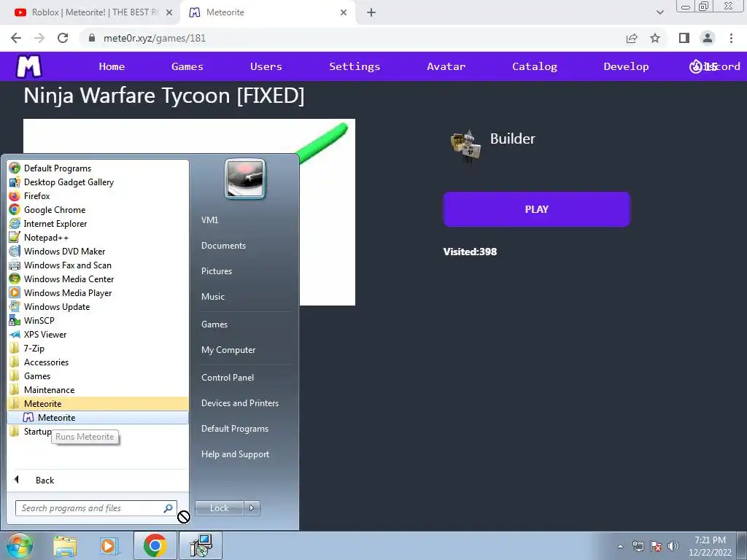Go to Home in the Meteorite navbar
The height and width of the screenshot is (560, 747).
coord(112,66)
